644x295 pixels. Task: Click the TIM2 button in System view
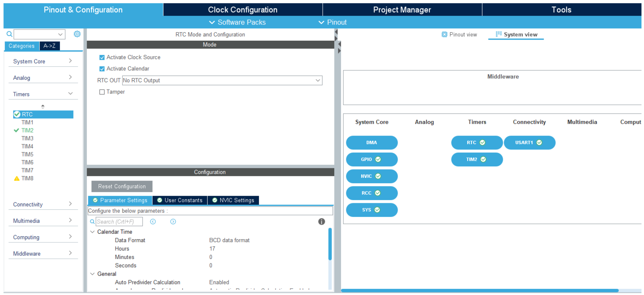pos(477,159)
